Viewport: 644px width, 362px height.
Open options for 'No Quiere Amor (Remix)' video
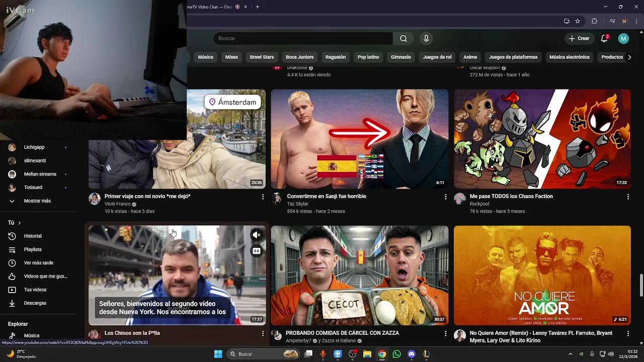[628, 333]
